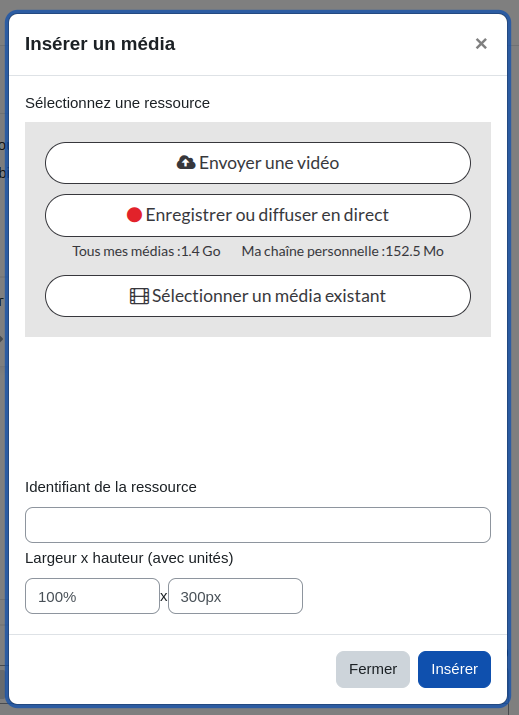Click the Ma chaîne personnelle 152.5 Mo text

(343, 251)
